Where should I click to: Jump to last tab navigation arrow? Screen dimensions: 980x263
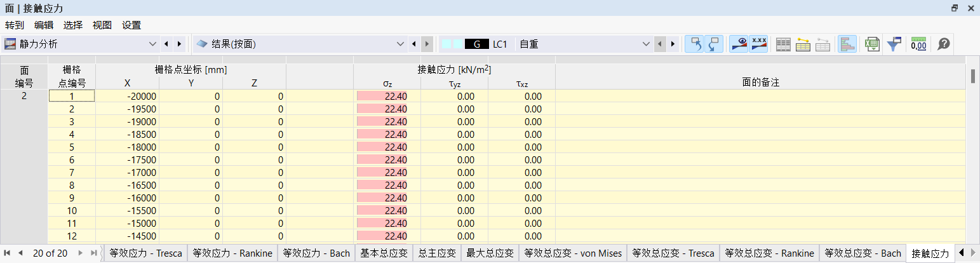(93, 253)
